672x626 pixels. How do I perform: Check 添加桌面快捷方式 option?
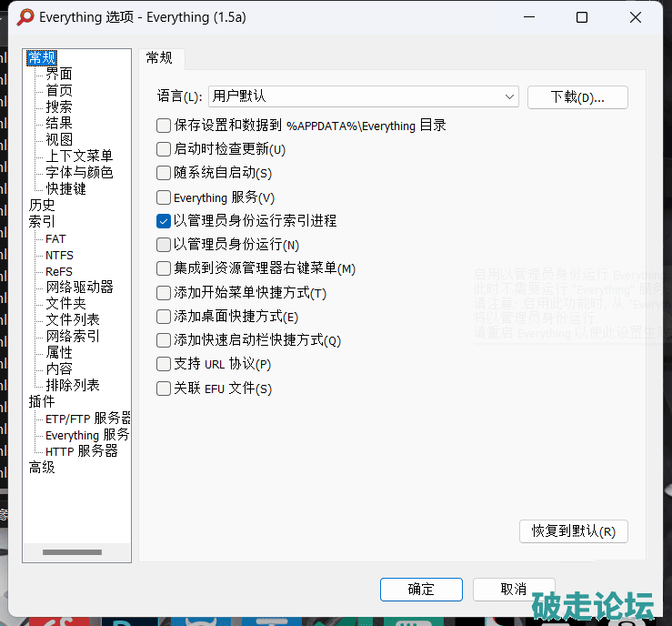tap(164, 317)
